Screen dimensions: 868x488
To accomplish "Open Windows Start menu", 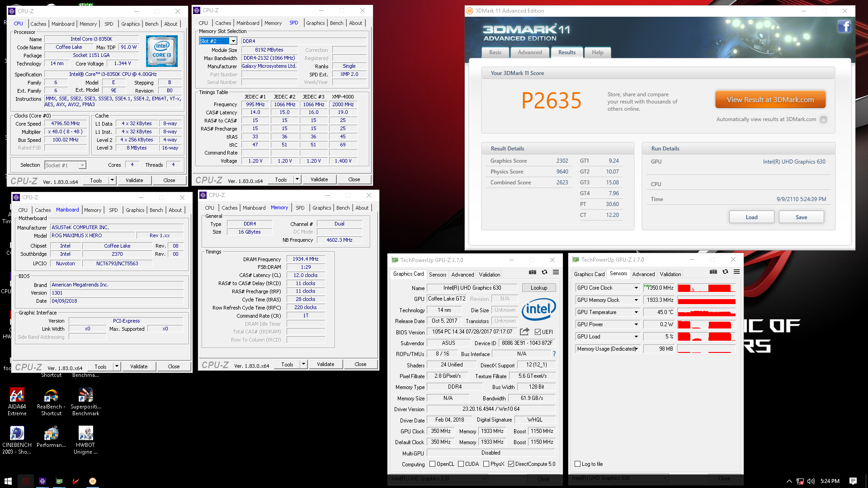I will 8,481.
